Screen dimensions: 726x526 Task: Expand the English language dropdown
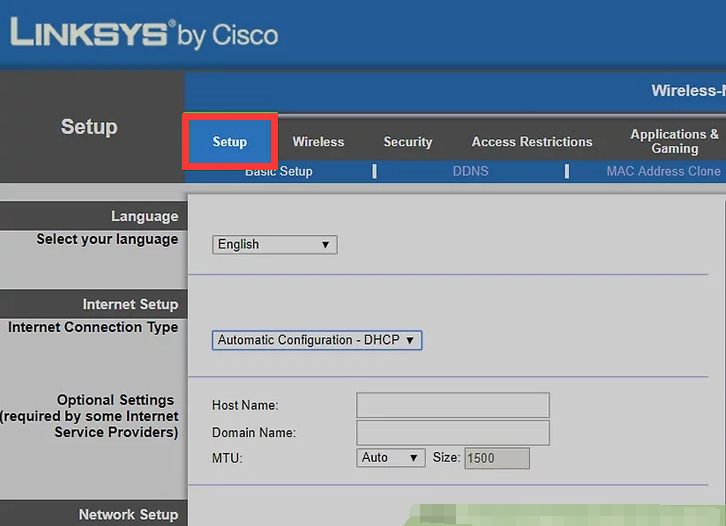[275, 244]
